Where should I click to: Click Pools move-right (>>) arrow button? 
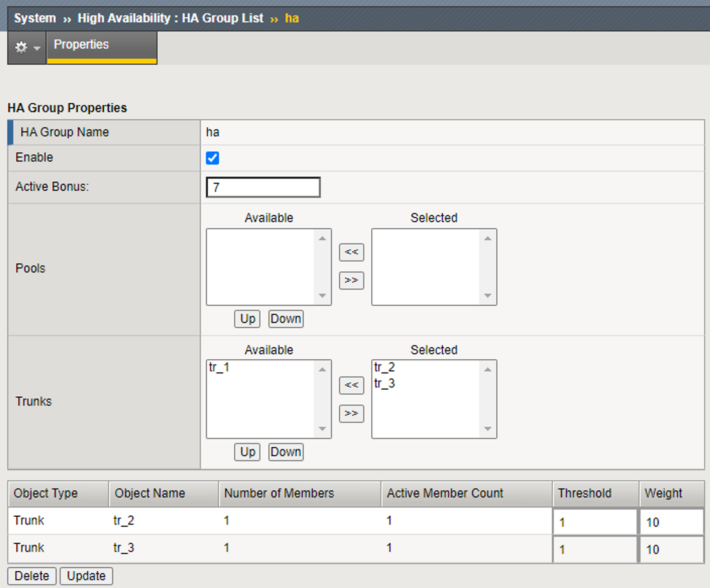[351, 281]
